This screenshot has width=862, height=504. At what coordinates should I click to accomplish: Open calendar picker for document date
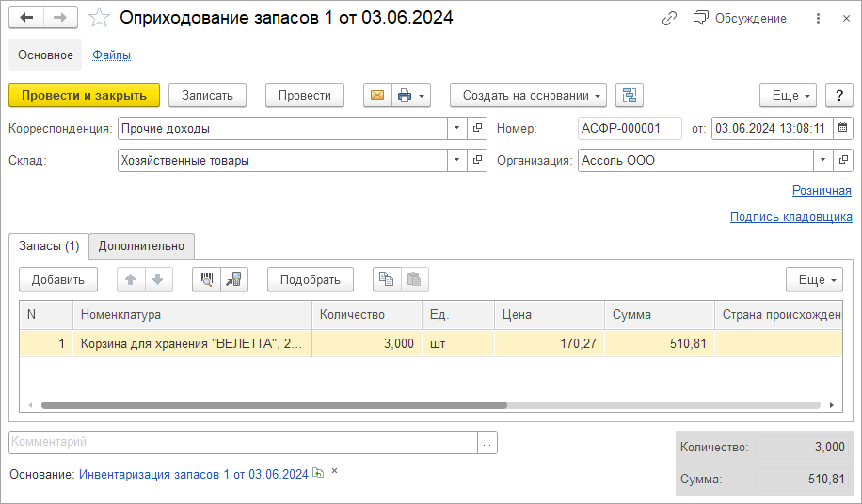[x=843, y=128]
